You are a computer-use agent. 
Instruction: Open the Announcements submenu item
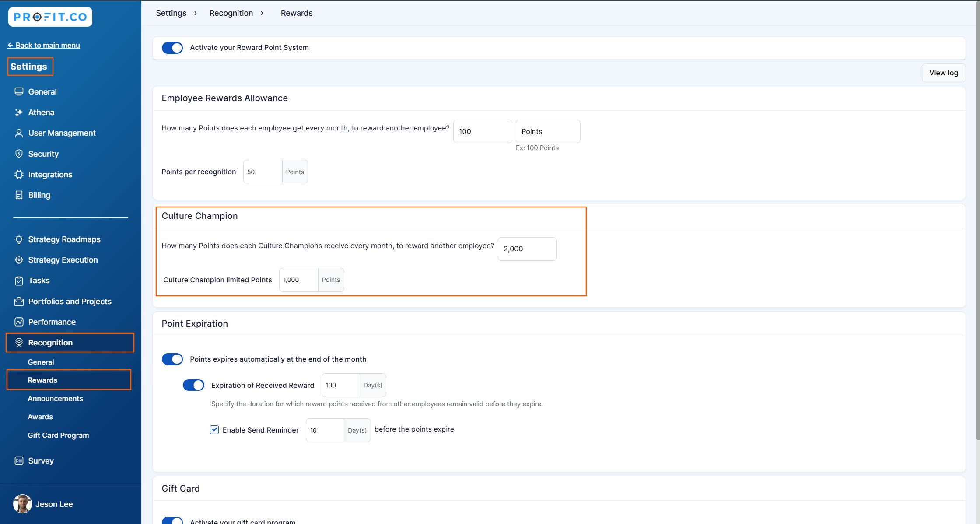pos(55,398)
